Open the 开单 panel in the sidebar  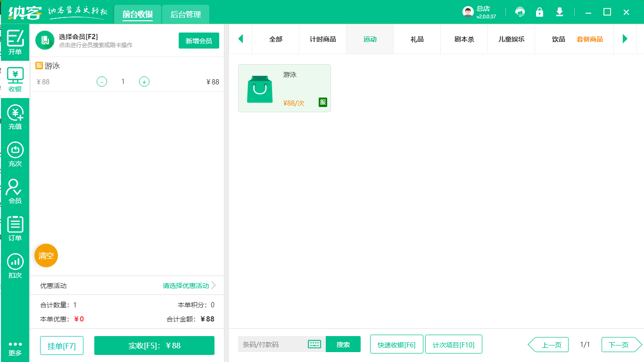15,42
